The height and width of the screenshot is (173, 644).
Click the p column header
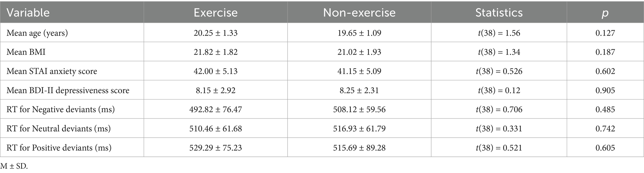pyautogui.click(x=605, y=13)
